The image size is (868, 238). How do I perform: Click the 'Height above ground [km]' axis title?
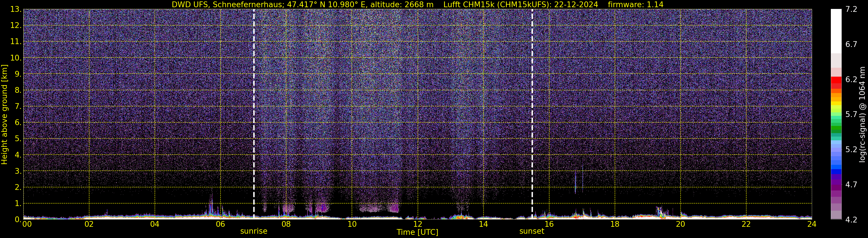click(4, 115)
